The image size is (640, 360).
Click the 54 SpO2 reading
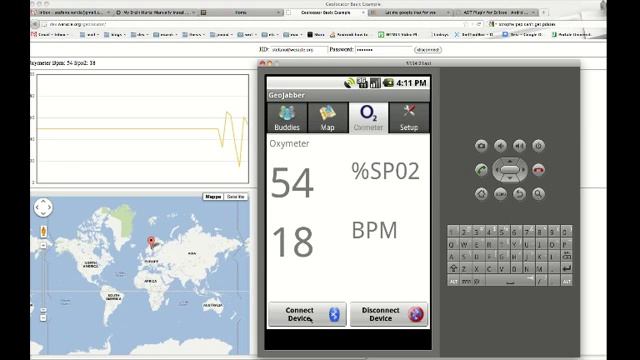[x=292, y=182]
